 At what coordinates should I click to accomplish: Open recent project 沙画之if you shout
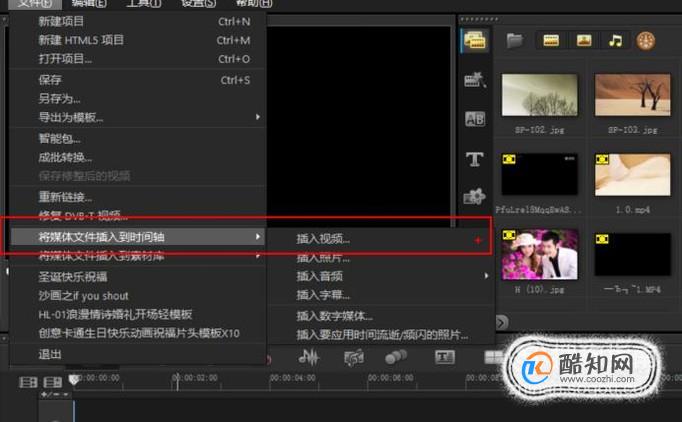point(138,296)
